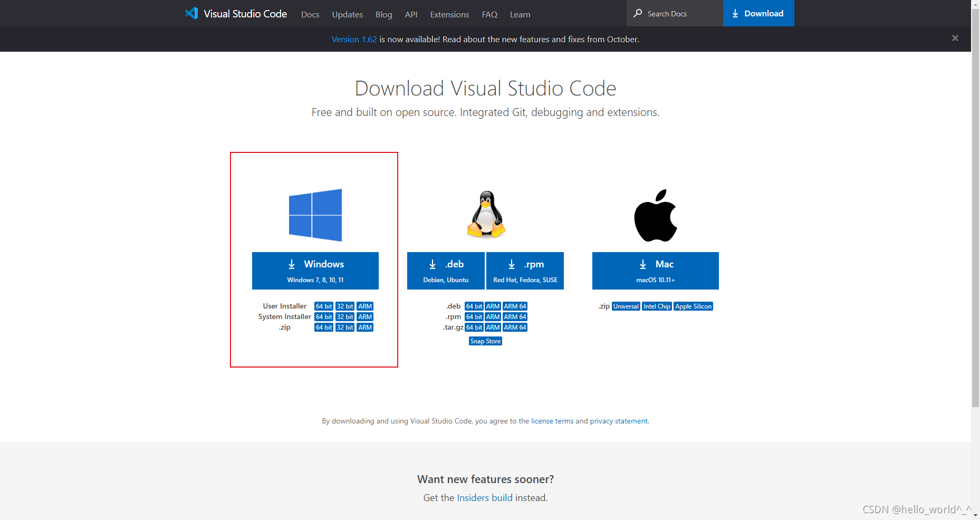Select System Installer 64 bit
Image resolution: width=980 pixels, height=520 pixels.
tap(324, 317)
